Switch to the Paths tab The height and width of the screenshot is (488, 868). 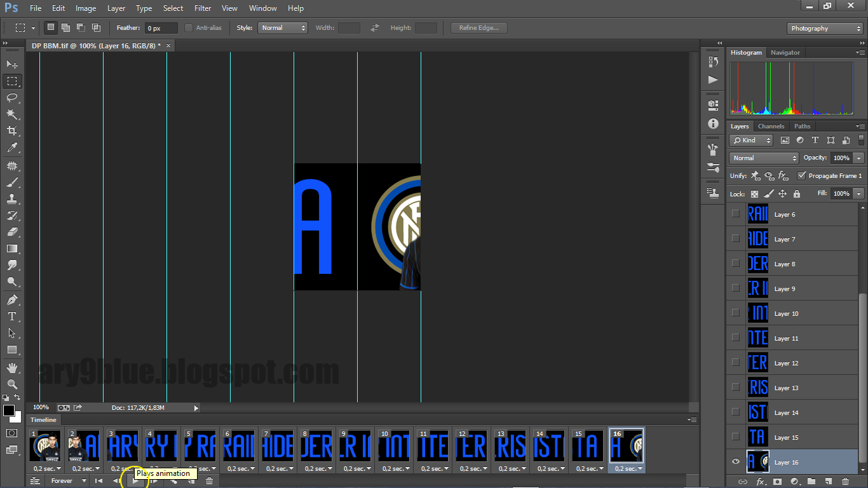(x=802, y=126)
